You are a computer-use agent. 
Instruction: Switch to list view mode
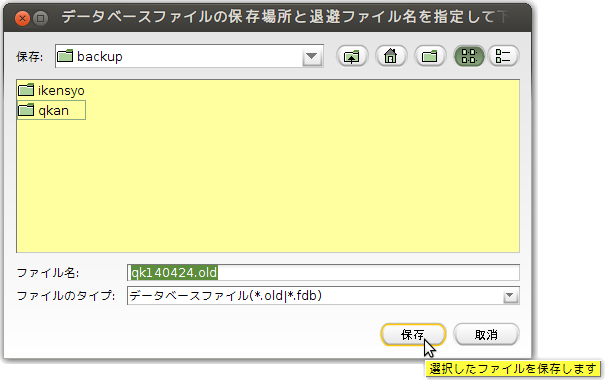(x=469, y=56)
